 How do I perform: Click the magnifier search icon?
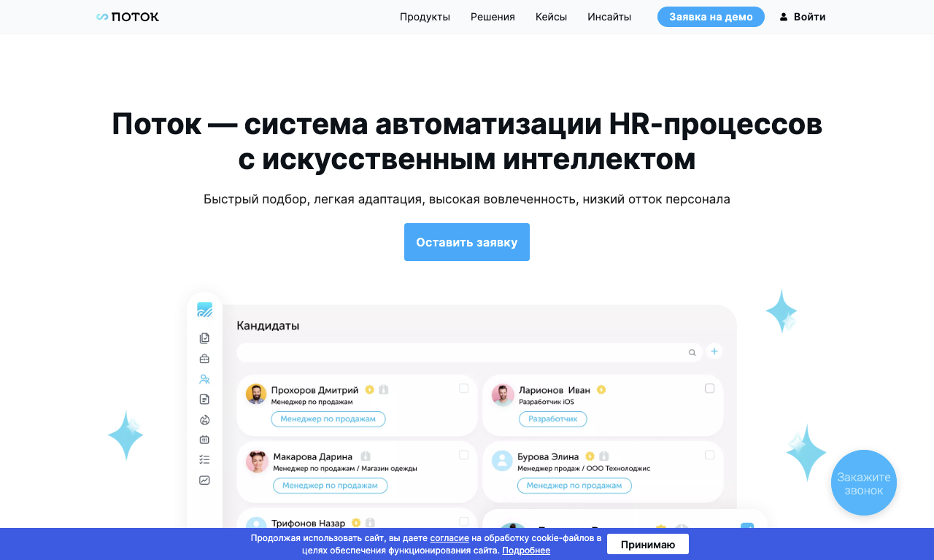pyautogui.click(x=692, y=353)
